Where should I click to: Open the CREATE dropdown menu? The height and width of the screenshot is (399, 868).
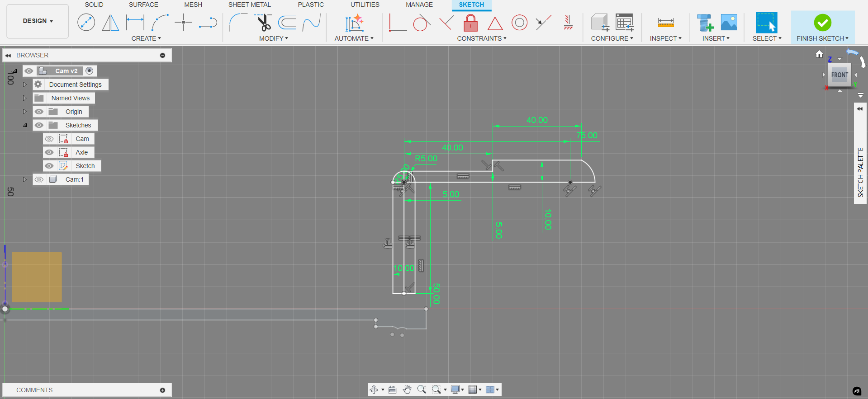click(146, 38)
